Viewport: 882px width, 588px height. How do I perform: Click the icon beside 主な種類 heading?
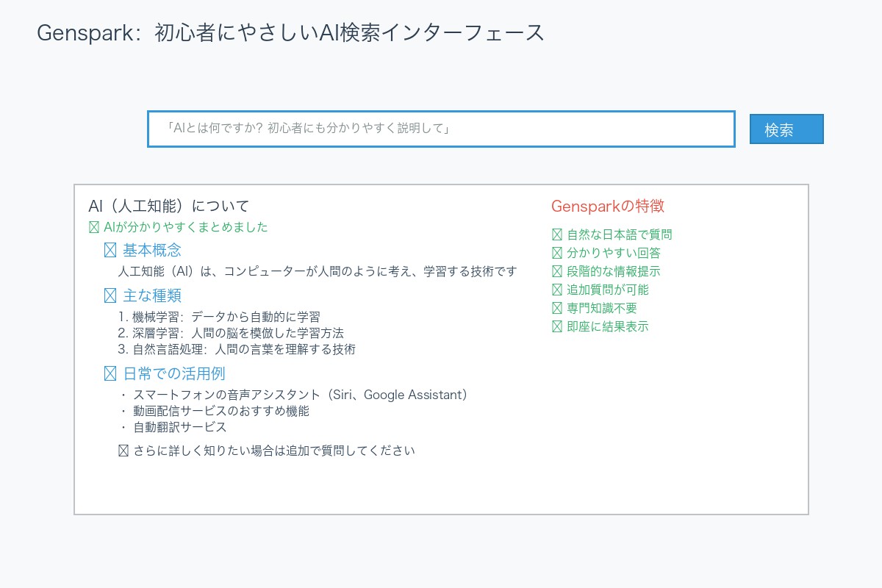110,296
